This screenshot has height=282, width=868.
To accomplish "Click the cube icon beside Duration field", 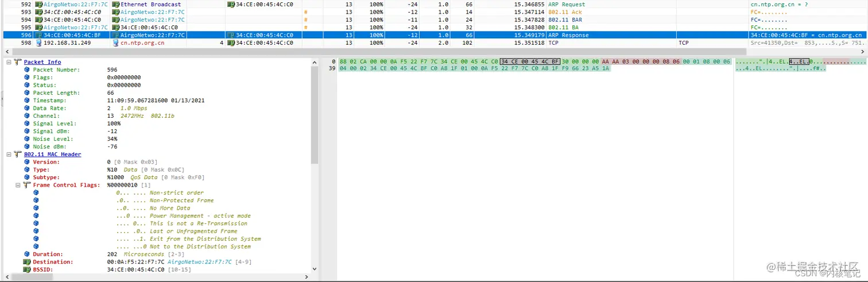I will 27,254.
